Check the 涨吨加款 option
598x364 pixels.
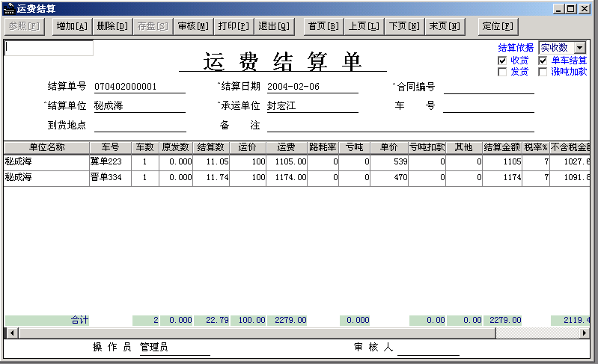click(x=543, y=73)
